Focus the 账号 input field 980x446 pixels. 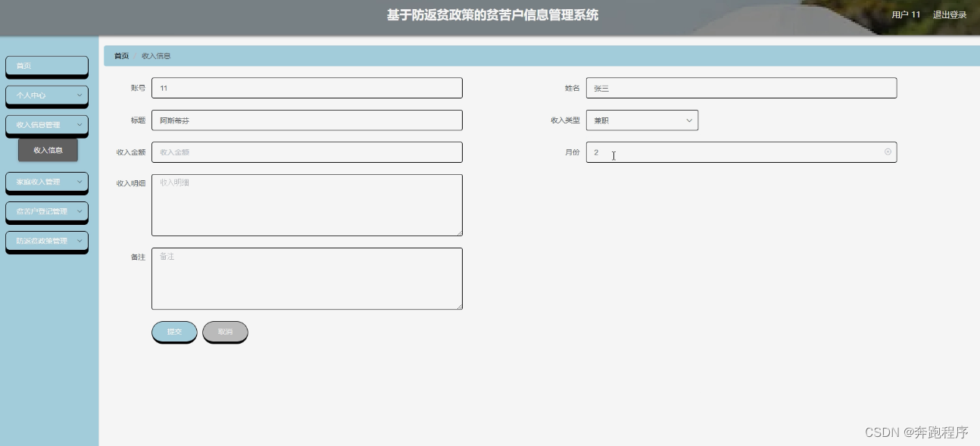pyautogui.click(x=307, y=88)
